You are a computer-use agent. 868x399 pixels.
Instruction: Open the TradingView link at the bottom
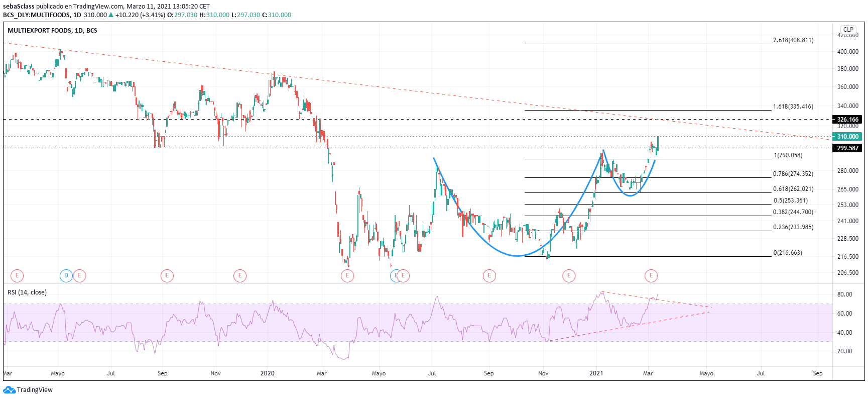(x=35, y=390)
